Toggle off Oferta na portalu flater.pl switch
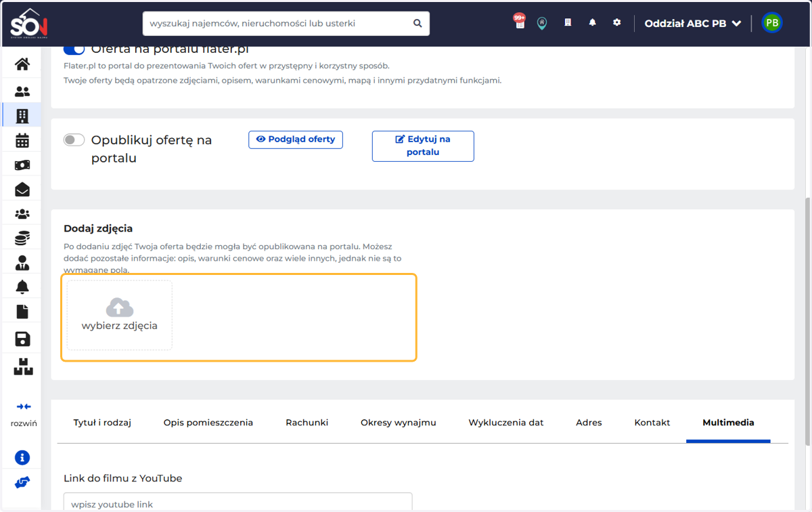The height and width of the screenshot is (512, 812). tap(74, 49)
